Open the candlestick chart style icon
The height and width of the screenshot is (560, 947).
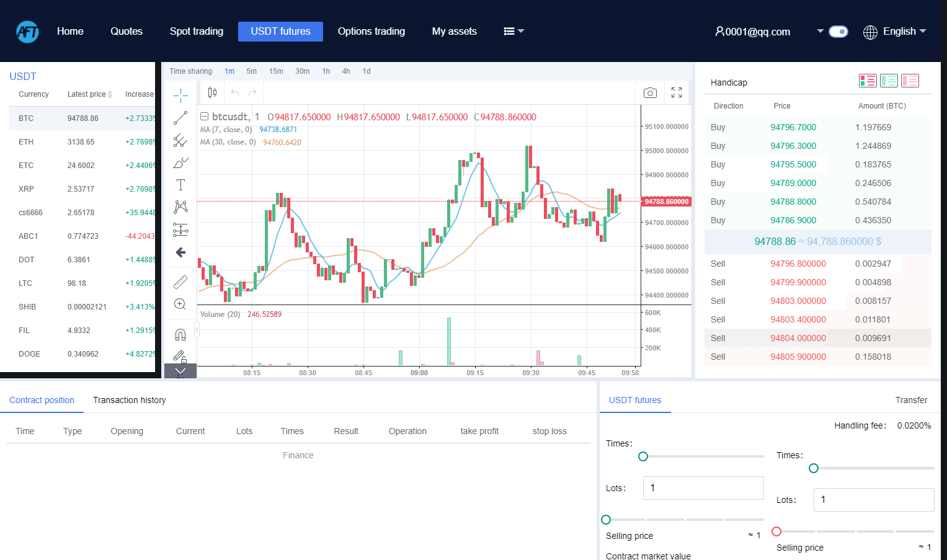point(212,92)
